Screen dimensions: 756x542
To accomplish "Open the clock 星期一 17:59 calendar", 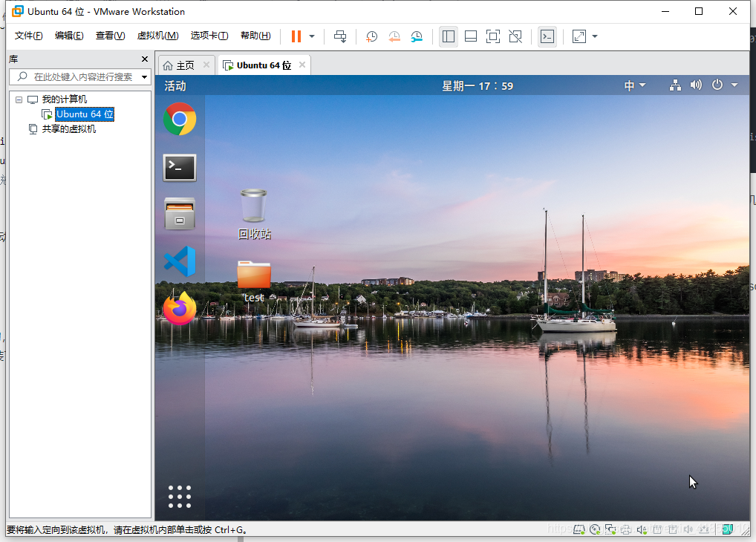I will (x=478, y=86).
